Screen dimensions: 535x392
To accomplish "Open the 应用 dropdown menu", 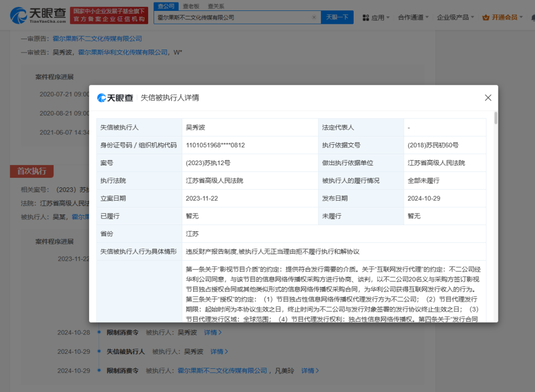I will click(378, 17).
